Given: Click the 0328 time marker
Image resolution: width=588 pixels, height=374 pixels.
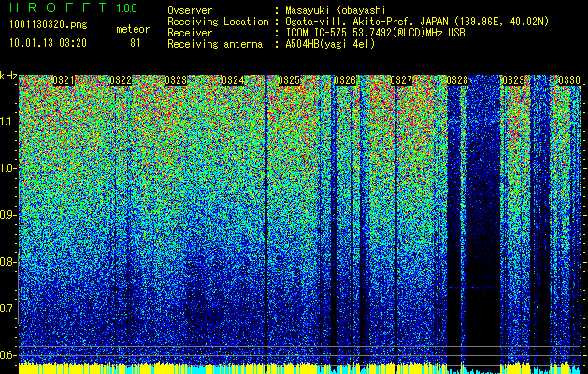Looking at the screenshot, I should 457,80.
